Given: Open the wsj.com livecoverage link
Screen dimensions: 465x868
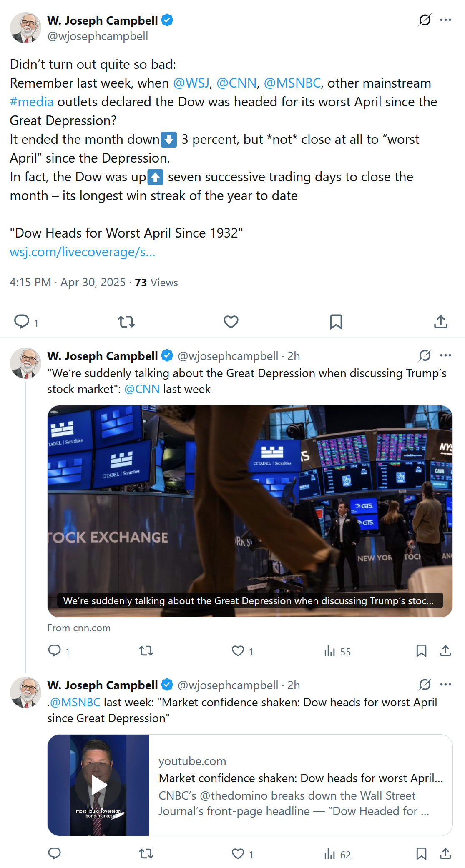Looking at the screenshot, I should click(83, 252).
